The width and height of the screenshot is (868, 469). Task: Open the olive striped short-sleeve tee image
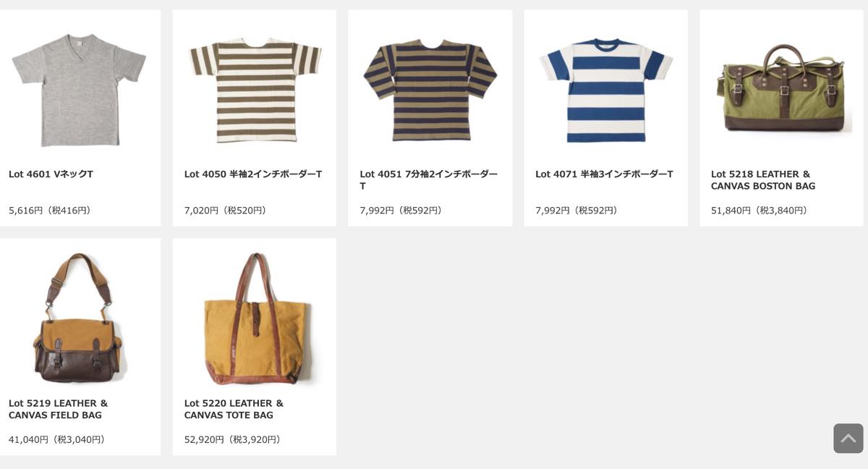(255, 89)
